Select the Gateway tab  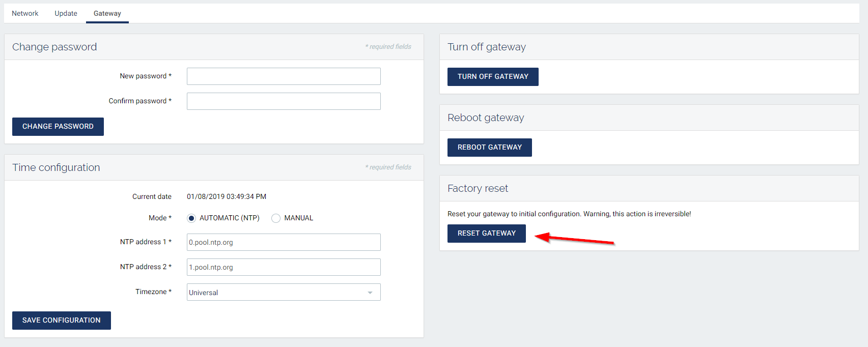(107, 13)
